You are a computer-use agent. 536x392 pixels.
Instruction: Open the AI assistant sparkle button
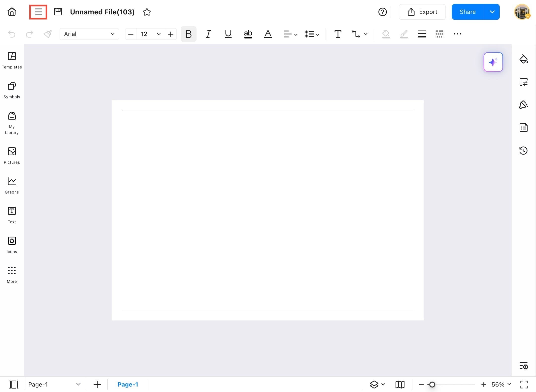point(493,62)
